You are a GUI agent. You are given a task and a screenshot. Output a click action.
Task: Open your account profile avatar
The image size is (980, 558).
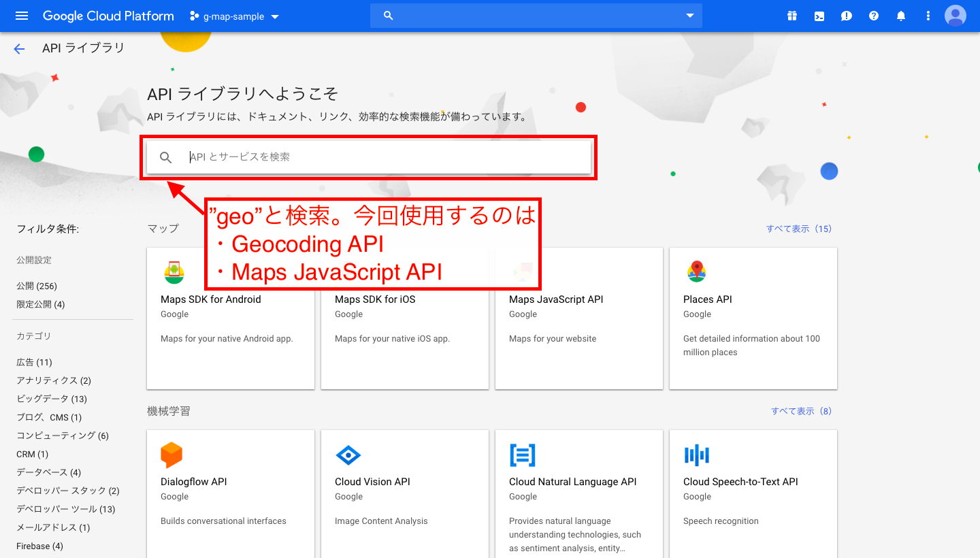click(x=955, y=15)
